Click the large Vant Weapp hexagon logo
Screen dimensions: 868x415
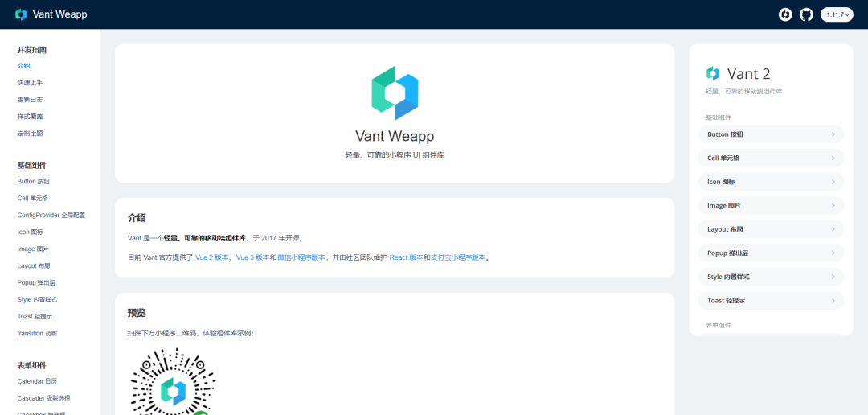pos(395,93)
